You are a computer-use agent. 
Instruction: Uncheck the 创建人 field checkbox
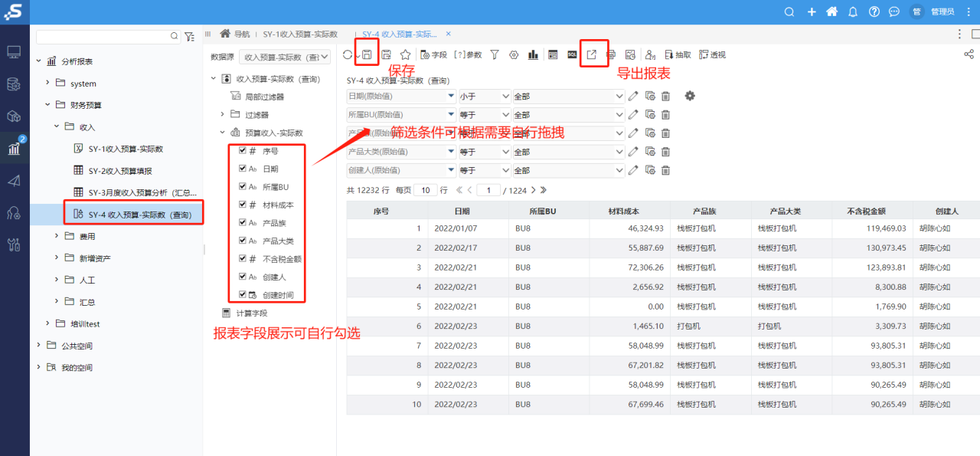(243, 277)
